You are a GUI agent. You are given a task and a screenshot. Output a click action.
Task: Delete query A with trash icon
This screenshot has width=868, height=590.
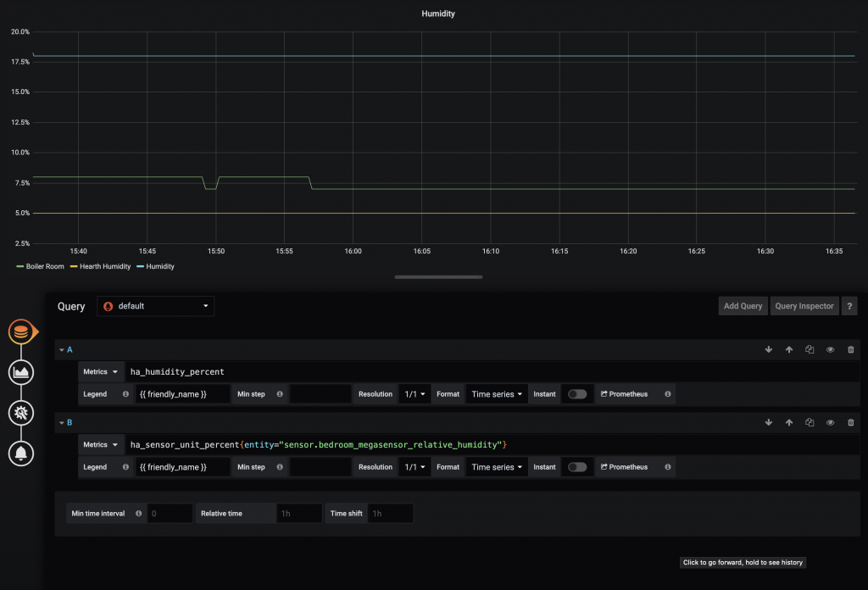point(851,350)
